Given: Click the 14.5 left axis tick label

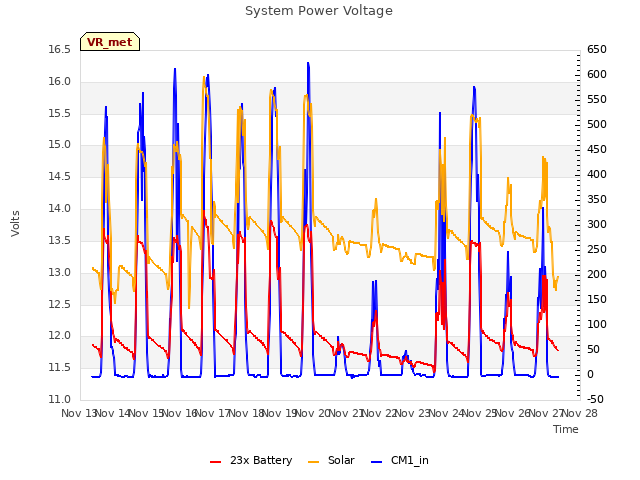Looking at the screenshot, I should click(x=60, y=176).
